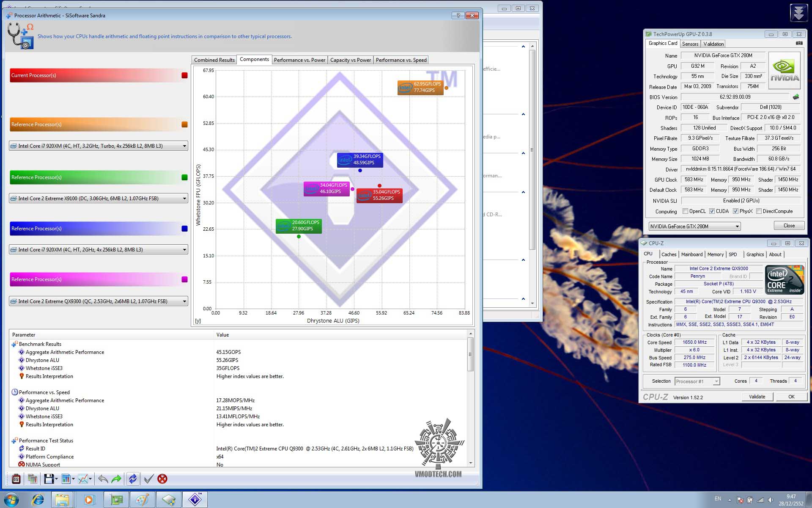The width and height of the screenshot is (812, 508).
Task: Click the green forward arrow icon
Action: [116, 479]
